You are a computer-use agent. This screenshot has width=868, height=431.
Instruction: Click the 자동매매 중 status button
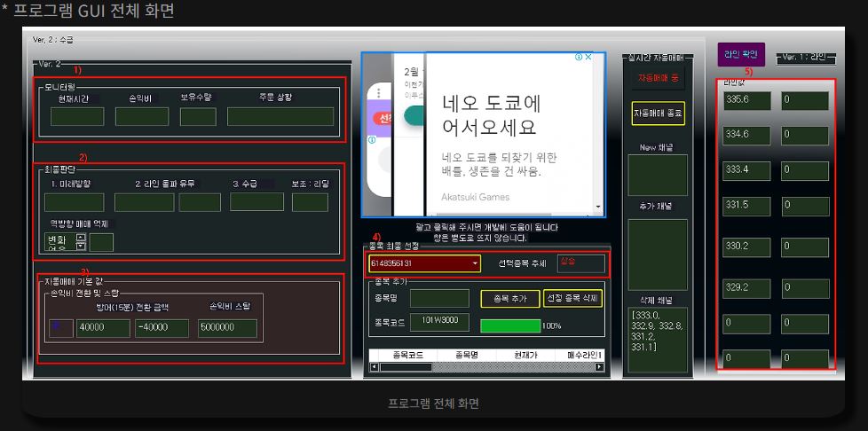(659, 78)
